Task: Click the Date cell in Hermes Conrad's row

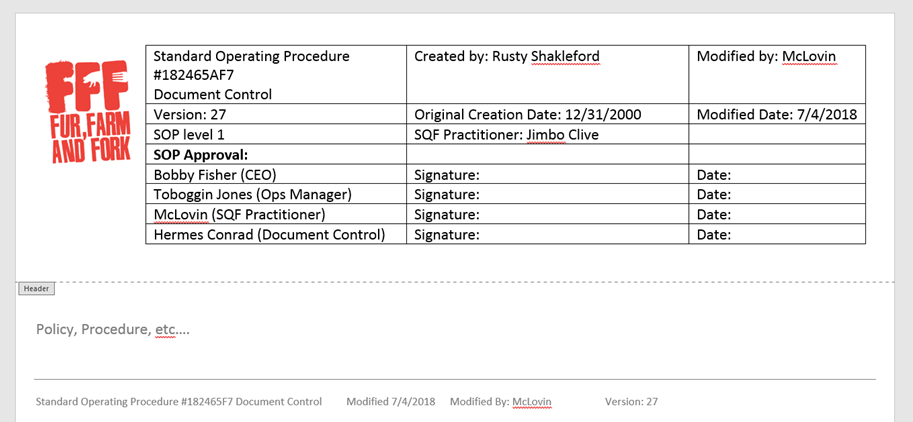Action: tap(777, 235)
